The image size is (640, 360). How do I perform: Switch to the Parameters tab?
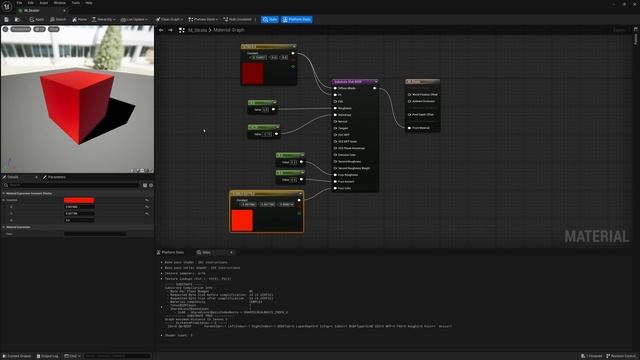point(54,177)
